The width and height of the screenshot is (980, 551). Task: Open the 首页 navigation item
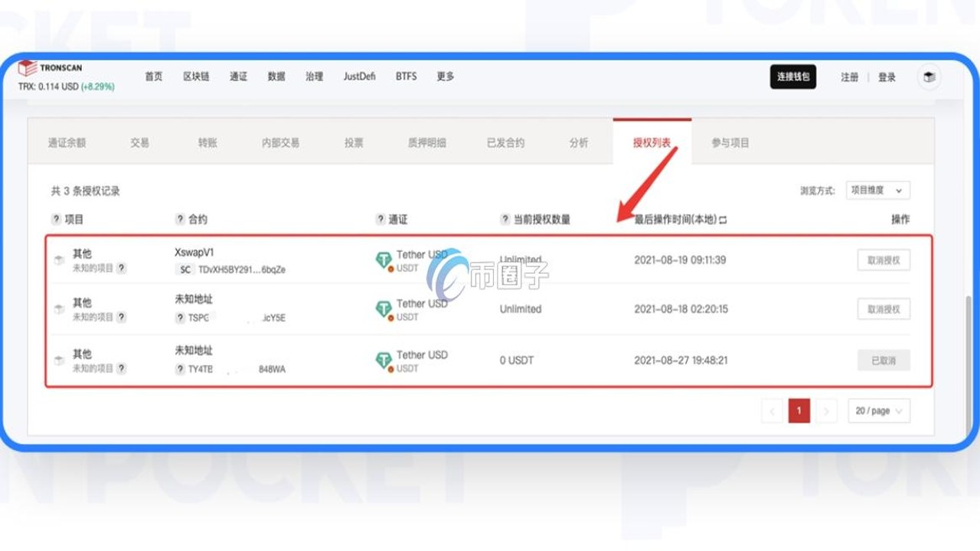pyautogui.click(x=153, y=77)
